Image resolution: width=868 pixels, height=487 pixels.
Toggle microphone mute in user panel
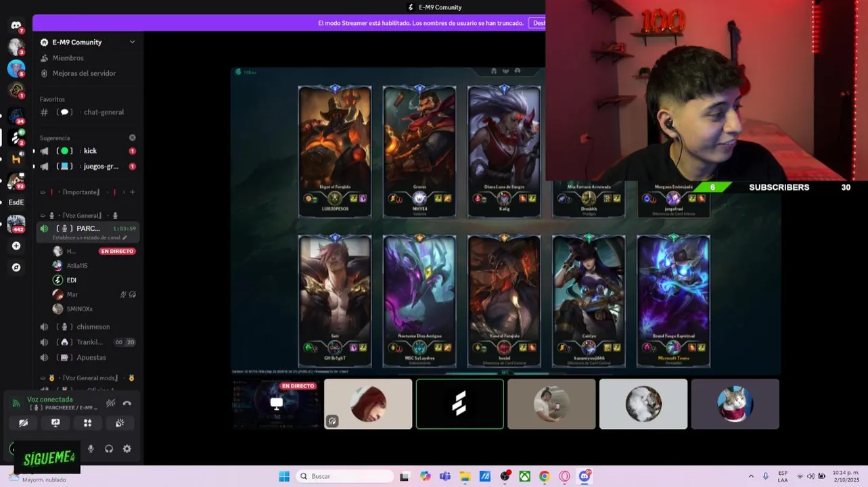(x=91, y=448)
